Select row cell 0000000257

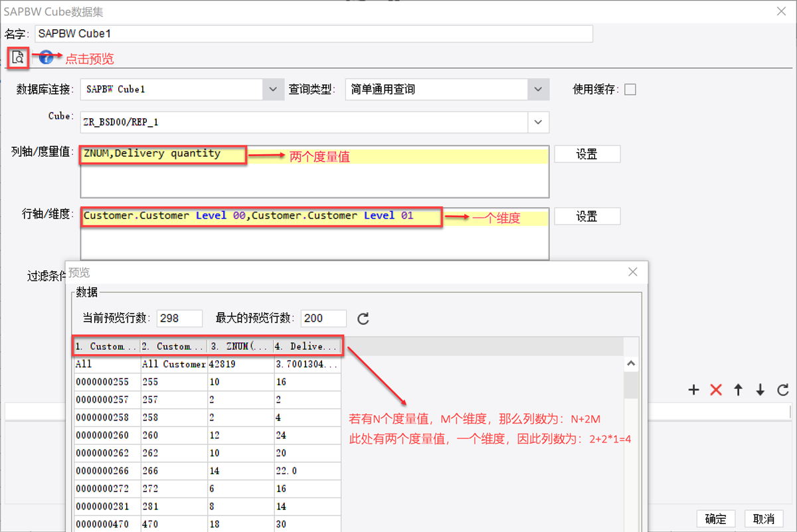point(107,400)
